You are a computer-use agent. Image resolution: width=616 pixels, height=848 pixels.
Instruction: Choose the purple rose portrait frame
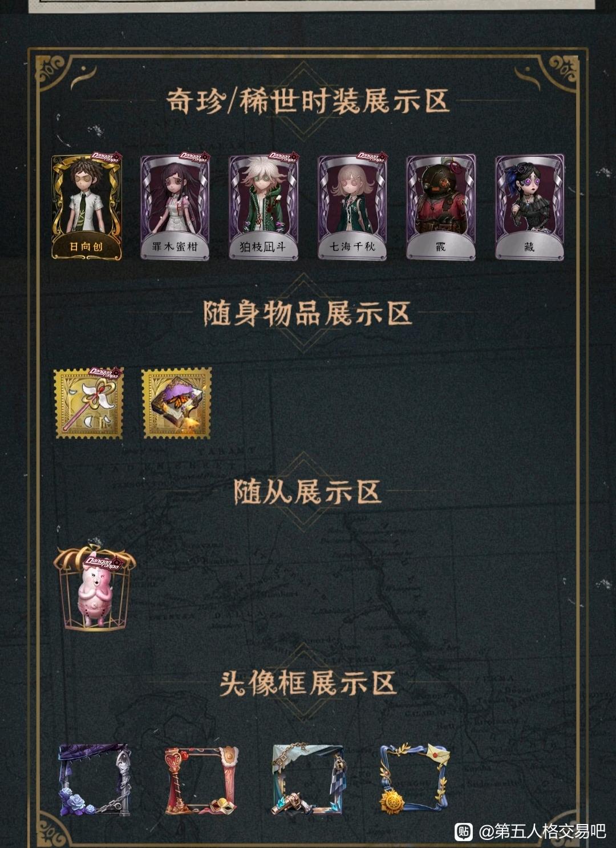[95, 778]
